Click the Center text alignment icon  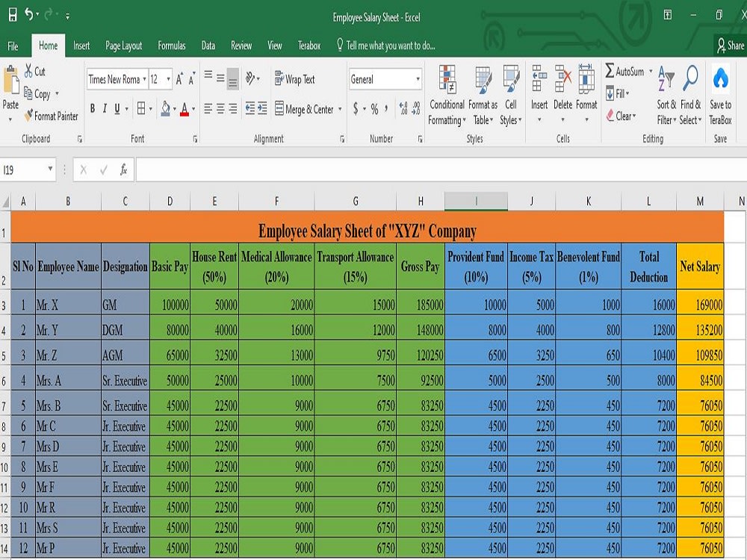[x=220, y=108]
